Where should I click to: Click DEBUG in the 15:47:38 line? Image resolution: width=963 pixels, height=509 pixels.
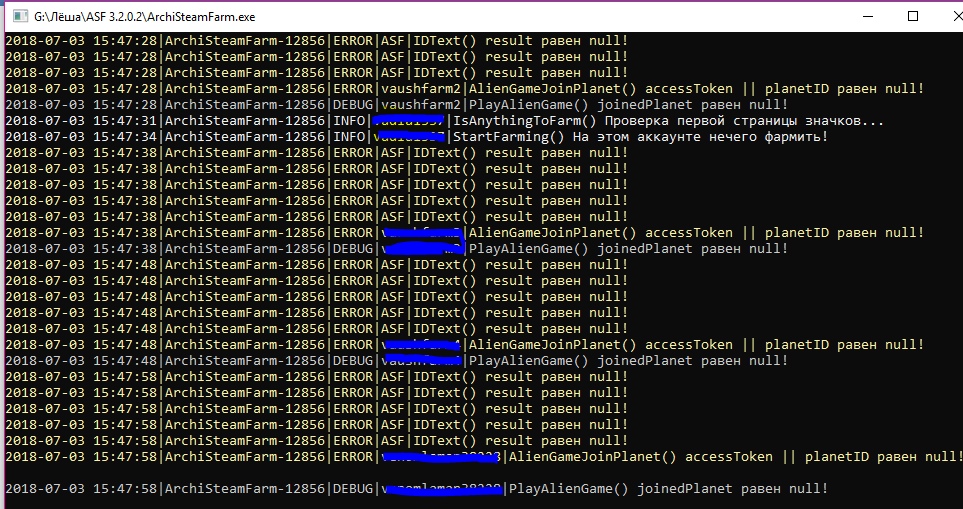(x=353, y=249)
